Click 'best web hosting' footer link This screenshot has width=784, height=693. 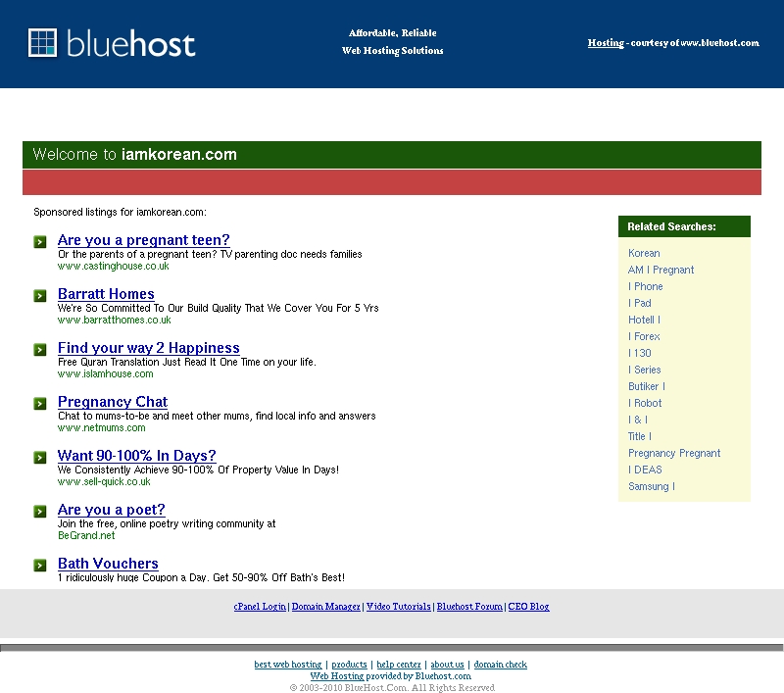point(288,665)
